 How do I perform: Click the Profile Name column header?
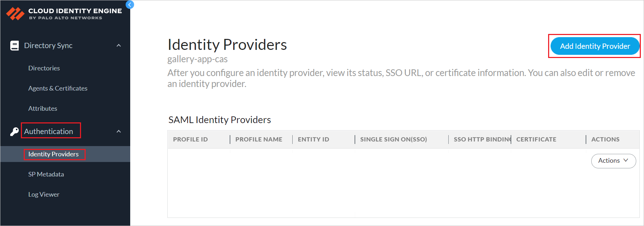259,139
